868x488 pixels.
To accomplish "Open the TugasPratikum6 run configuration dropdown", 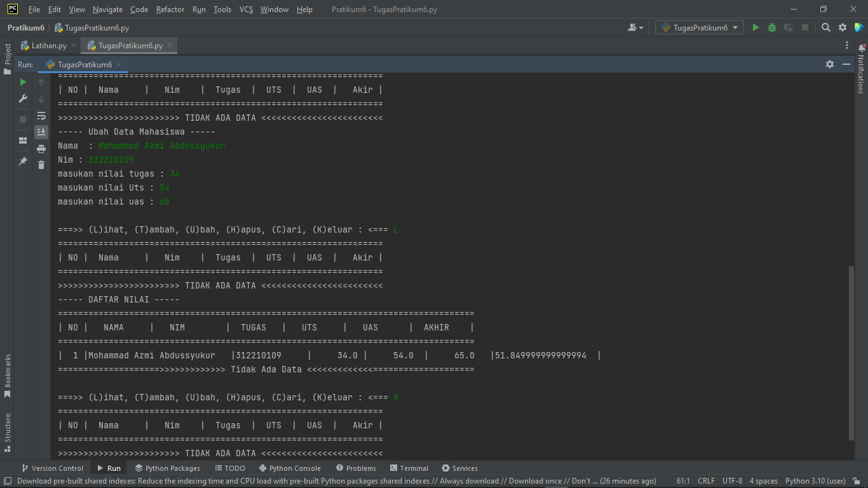I will click(x=700, y=27).
